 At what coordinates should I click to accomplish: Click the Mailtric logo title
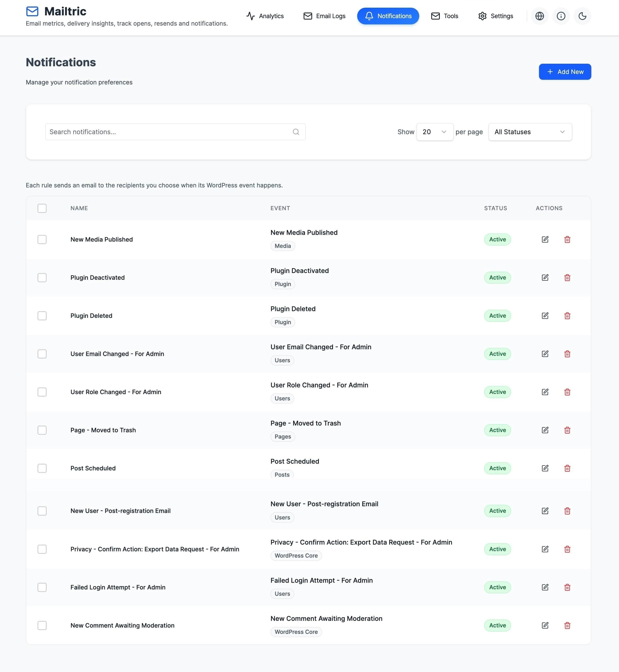pos(65,11)
